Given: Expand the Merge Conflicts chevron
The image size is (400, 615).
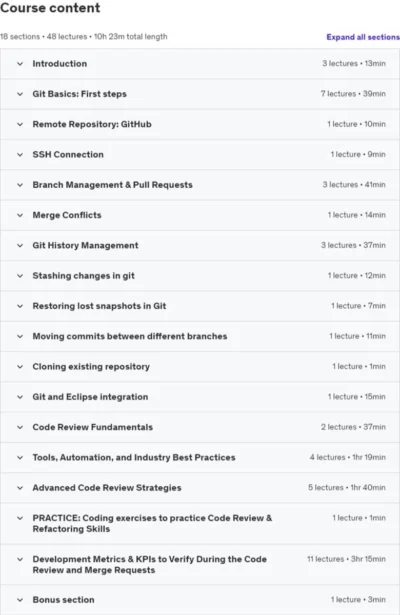Looking at the screenshot, I should pos(20,215).
